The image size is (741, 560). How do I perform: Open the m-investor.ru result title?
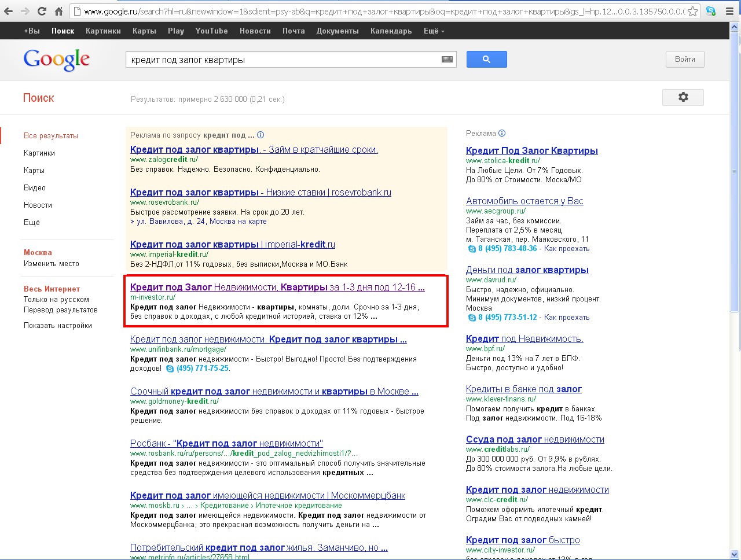277,287
